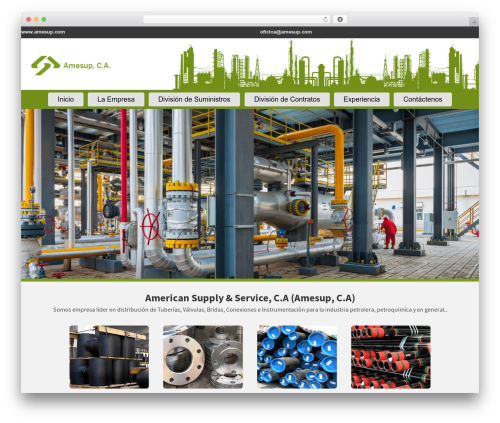Close the browser window with red button

click(x=29, y=19)
